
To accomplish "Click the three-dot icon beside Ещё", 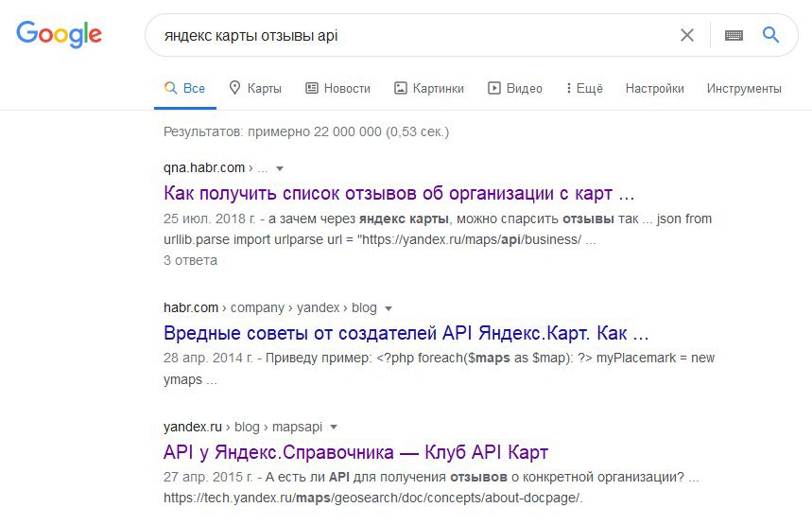I will tap(569, 88).
